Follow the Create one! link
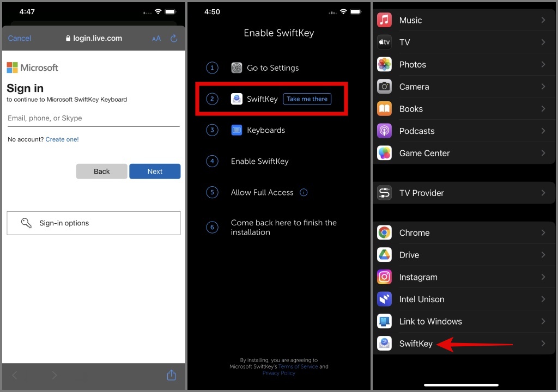558x392 pixels. (x=62, y=139)
